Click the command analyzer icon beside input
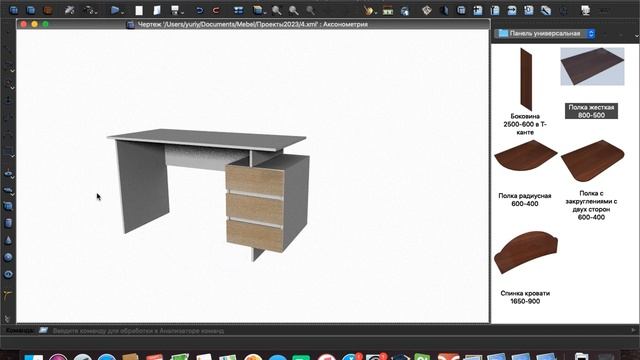640x360 pixels. tap(43, 330)
